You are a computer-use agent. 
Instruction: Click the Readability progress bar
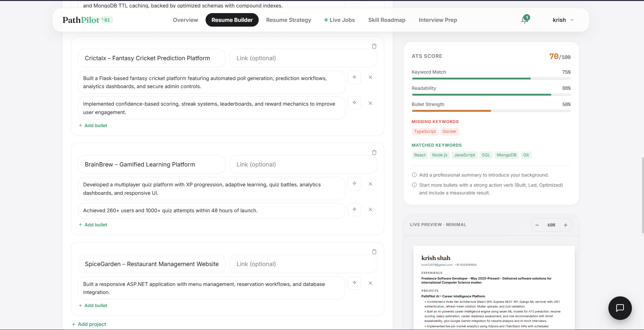pyautogui.click(x=491, y=95)
